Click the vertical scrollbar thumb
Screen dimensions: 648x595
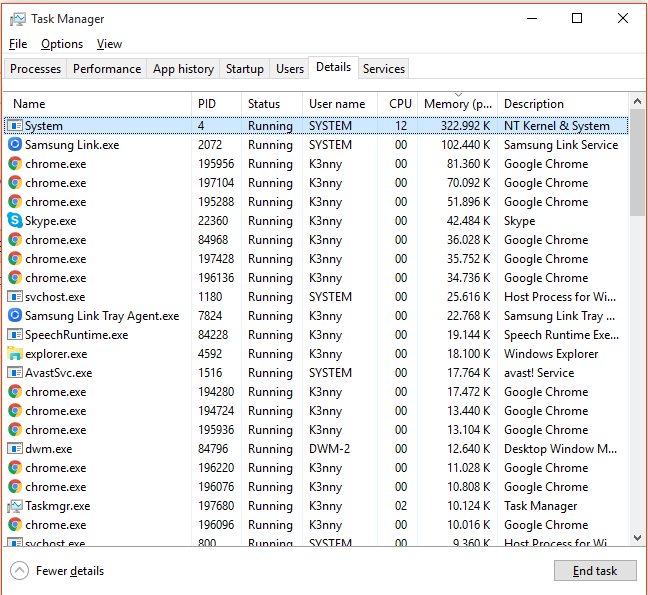pyautogui.click(x=637, y=162)
